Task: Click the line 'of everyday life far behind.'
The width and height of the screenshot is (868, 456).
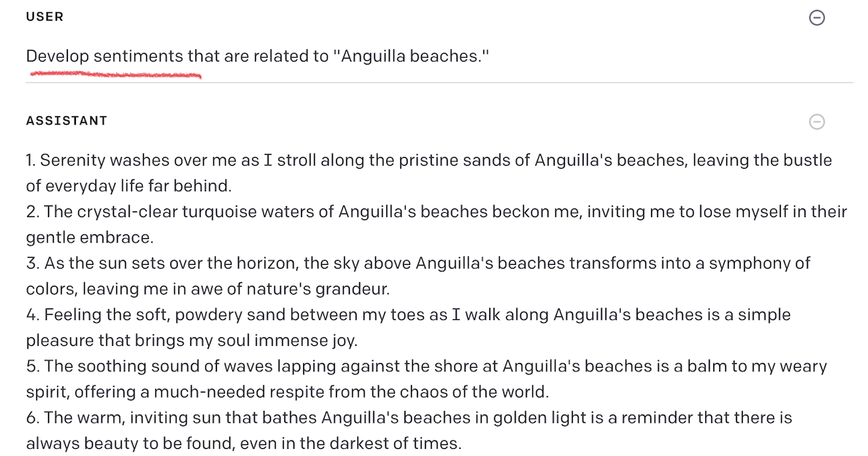Action: pyautogui.click(x=129, y=186)
